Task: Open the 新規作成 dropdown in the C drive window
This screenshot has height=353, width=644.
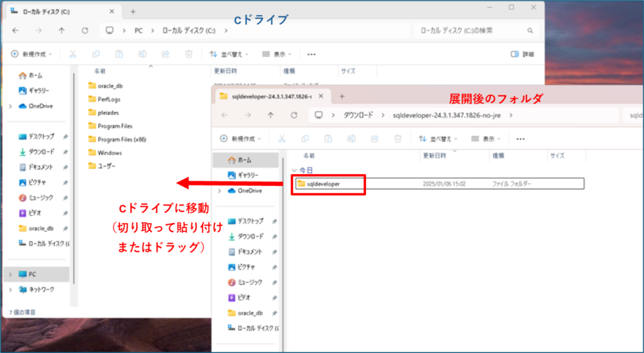Action: (31, 54)
